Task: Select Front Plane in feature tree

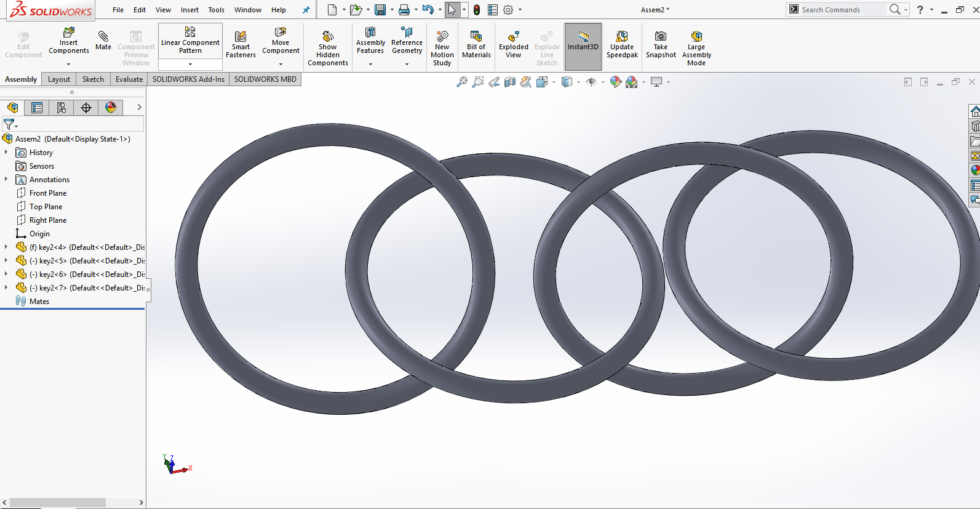Action: pos(47,193)
